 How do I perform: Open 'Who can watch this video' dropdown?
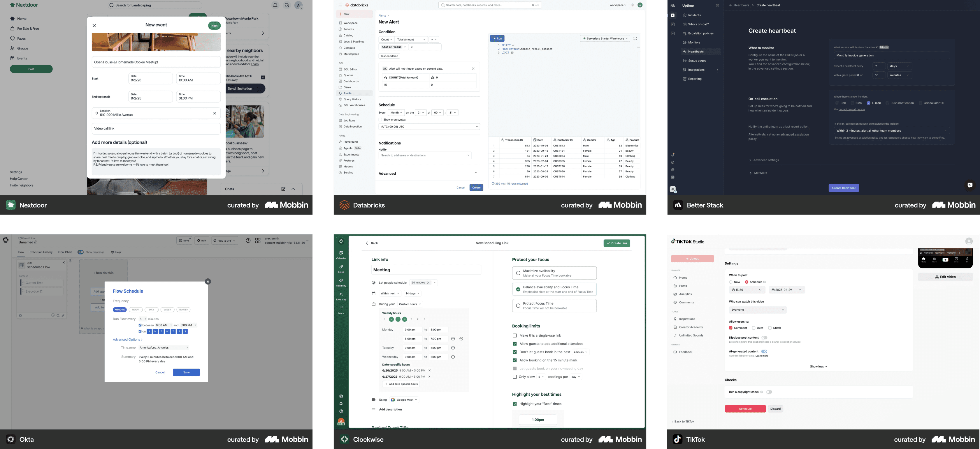pyautogui.click(x=758, y=310)
